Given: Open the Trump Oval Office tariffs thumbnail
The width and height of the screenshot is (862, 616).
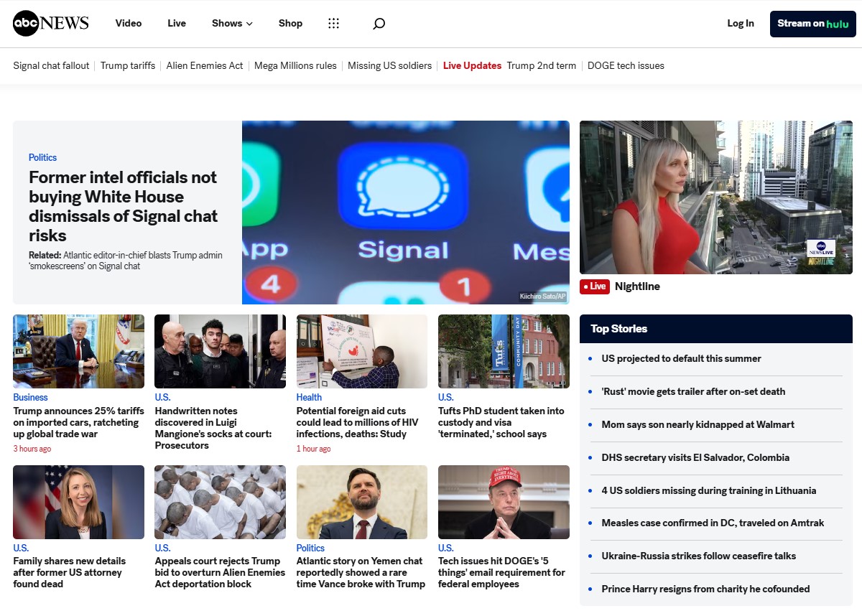Looking at the screenshot, I should 78,351.
